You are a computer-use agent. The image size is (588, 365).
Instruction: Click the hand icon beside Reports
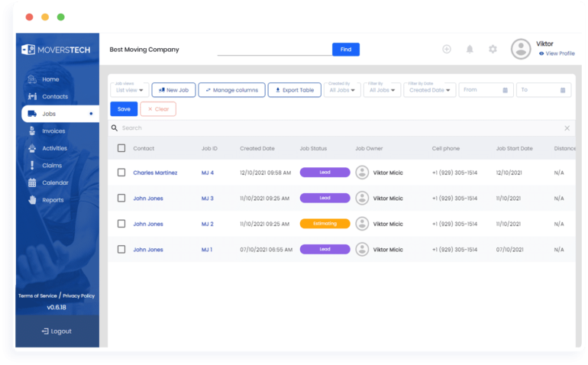32,200
